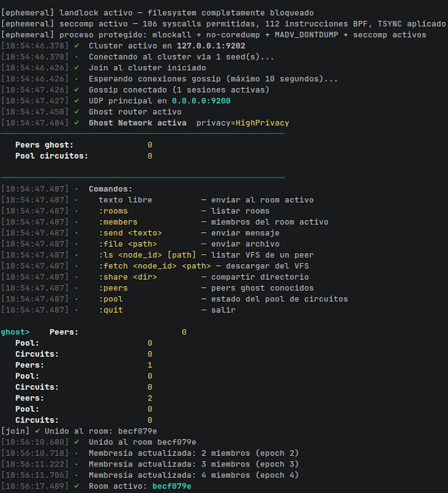This screenshot has width=448, height=493.
Task: Click the text 'landlock activo' line
Action: point(157,13)
